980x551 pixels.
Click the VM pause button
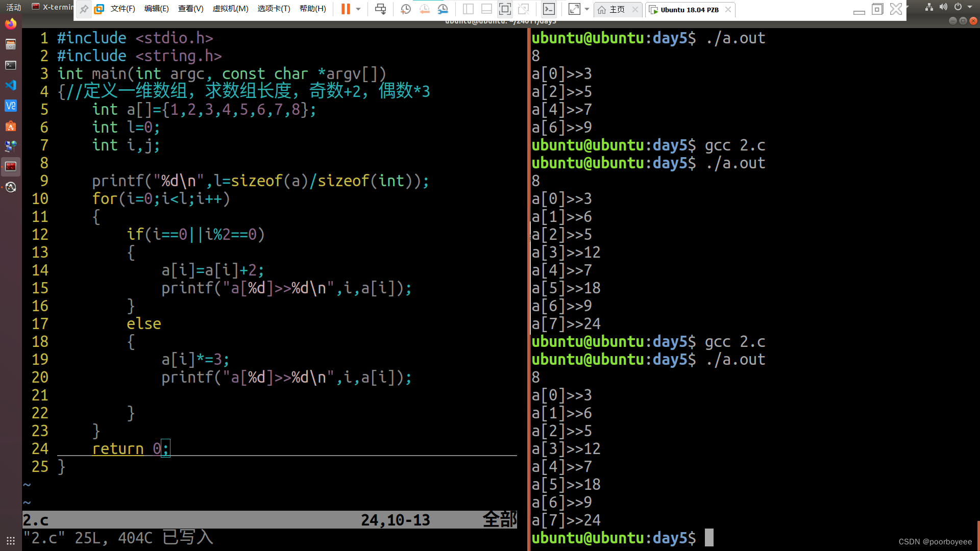click(346, 9)
